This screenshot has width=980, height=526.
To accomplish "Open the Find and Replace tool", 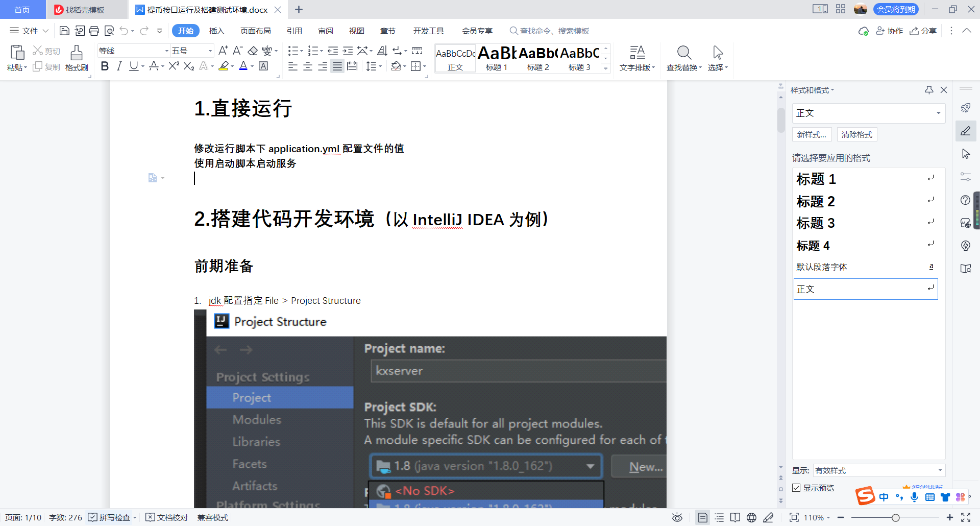I will click(x=684, y=57).
